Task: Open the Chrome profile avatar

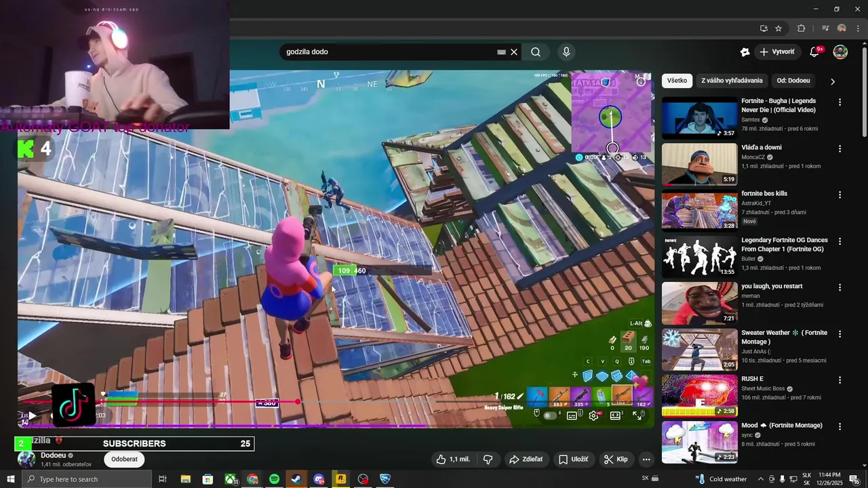Action: (x=842, y=28)
